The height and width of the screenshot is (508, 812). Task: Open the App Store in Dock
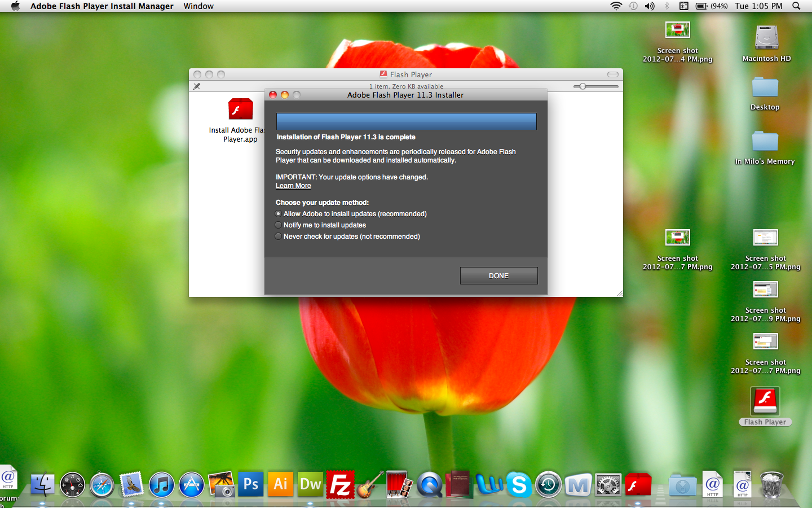(x=192, y=485)
